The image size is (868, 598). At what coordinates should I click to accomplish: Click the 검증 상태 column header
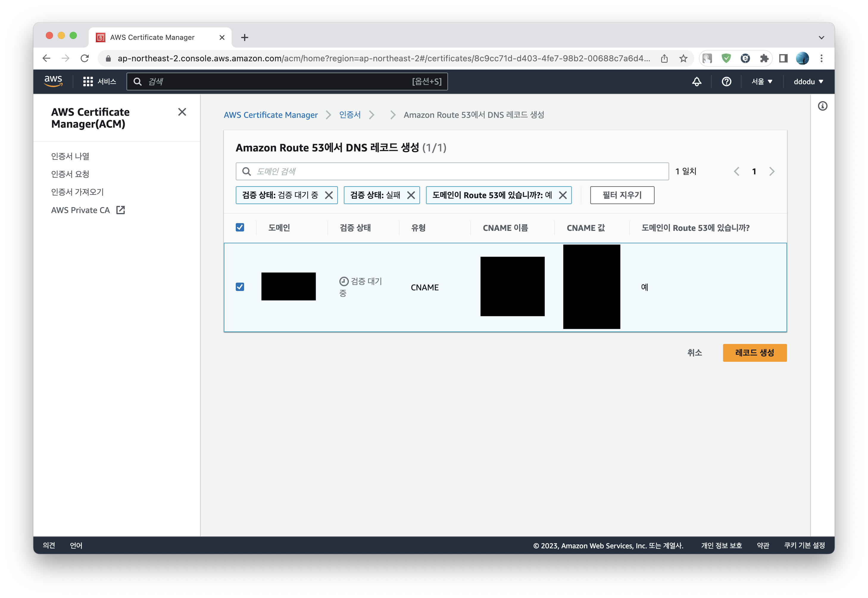coord(355,228)
